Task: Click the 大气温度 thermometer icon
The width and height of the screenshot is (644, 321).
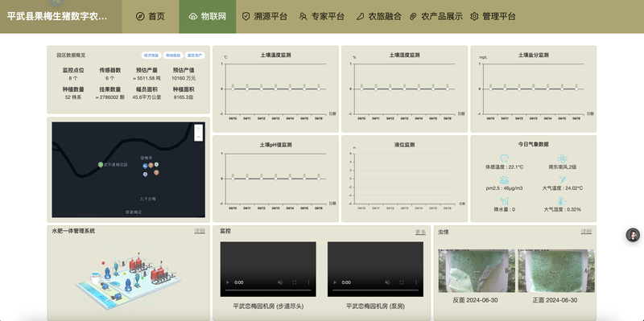Action: click(x=562, y=179)
